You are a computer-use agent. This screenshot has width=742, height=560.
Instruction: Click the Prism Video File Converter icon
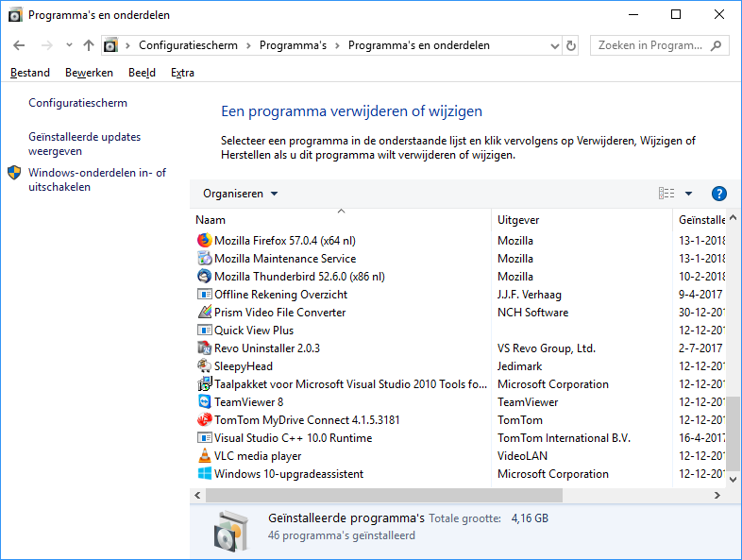[205, 312]
